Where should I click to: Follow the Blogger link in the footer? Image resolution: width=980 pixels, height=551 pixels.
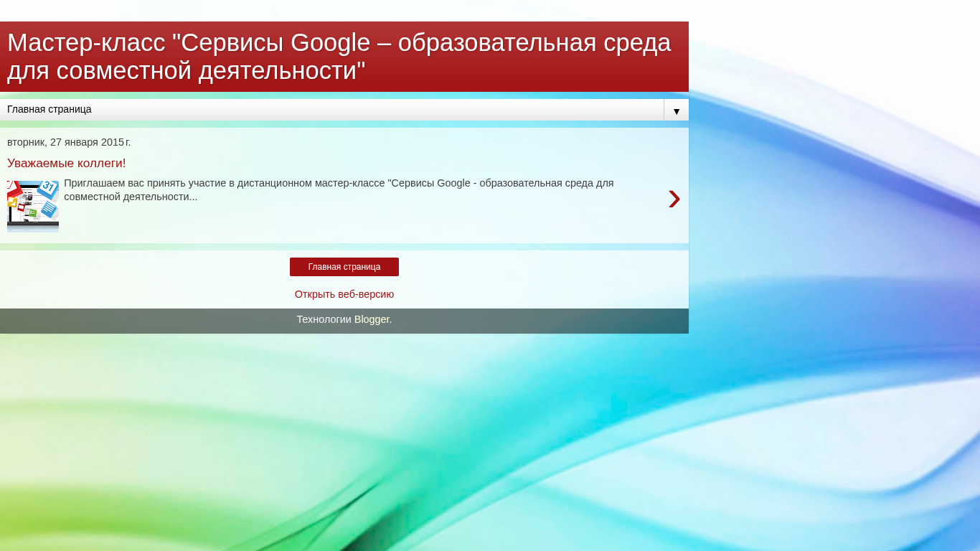(372, 319)
